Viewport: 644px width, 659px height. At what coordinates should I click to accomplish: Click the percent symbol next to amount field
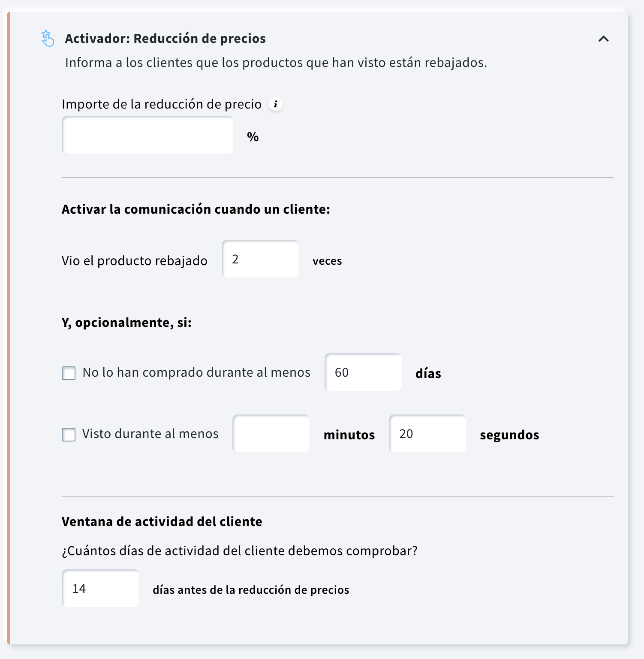coord(253,137)
